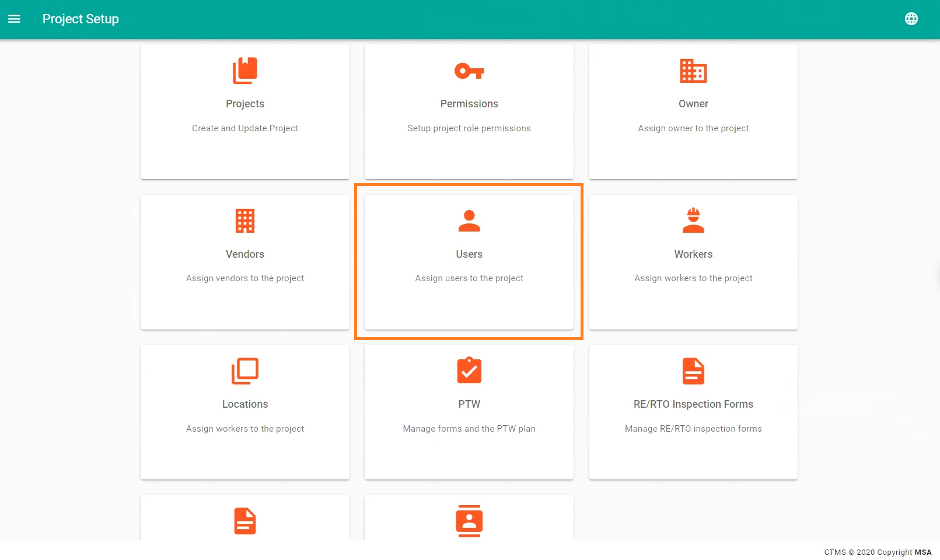Open the Locations card title
The width and height of the screenshot is (940, 560).
pyautogui.click(x=245, y=404)
